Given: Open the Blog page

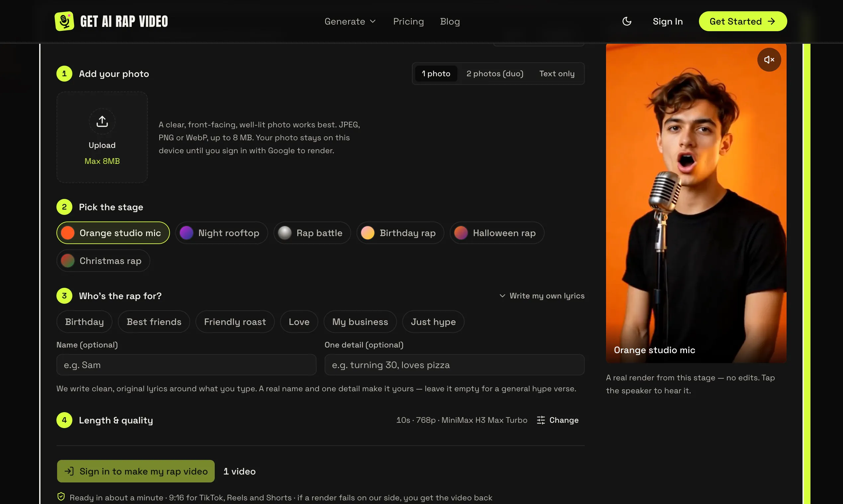Looking at the screenshot, I should 450,22.
